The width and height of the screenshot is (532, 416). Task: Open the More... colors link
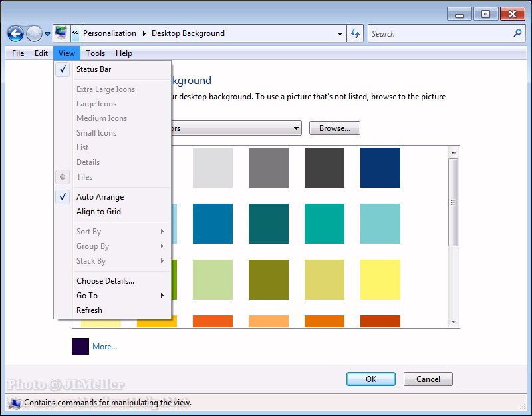[x=104, y=347]
